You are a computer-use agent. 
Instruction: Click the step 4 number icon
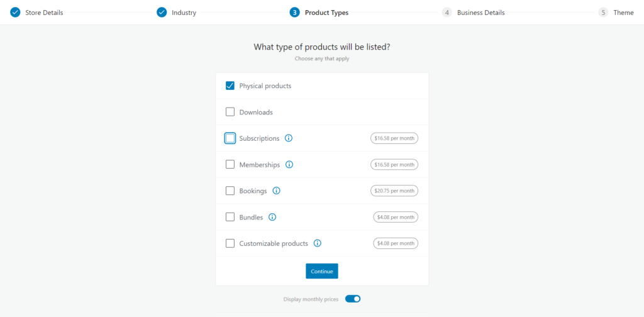[447, 13]
